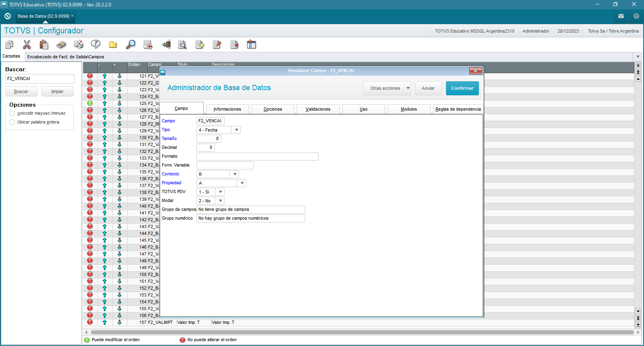The height and width of the screenshot is (346, 644).
Task: Open the 'Otras acciones' dropdown
Action: coord(387,88)
